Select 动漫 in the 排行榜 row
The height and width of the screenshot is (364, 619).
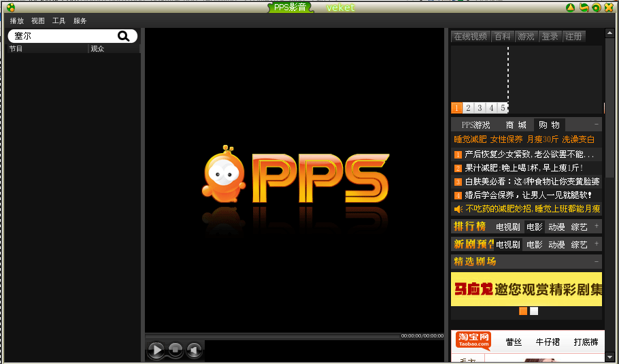[x=556, y=227]
